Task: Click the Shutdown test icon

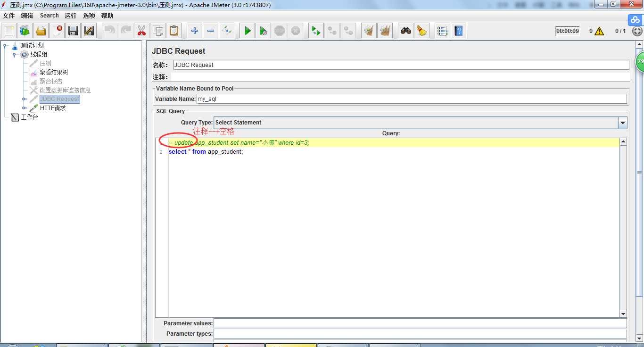Action: [x=296, y=31]
